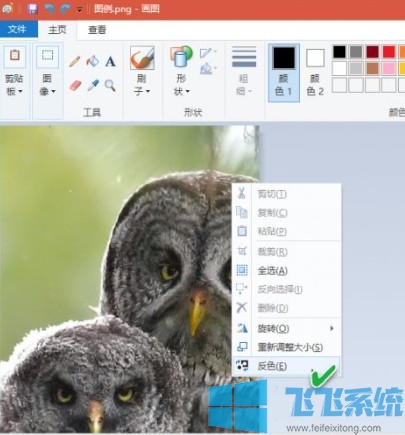The width and height of the screenshot is (405, 435).
Task: Click 反向选择(I) invert selection entry
Action: coord(287,289)
